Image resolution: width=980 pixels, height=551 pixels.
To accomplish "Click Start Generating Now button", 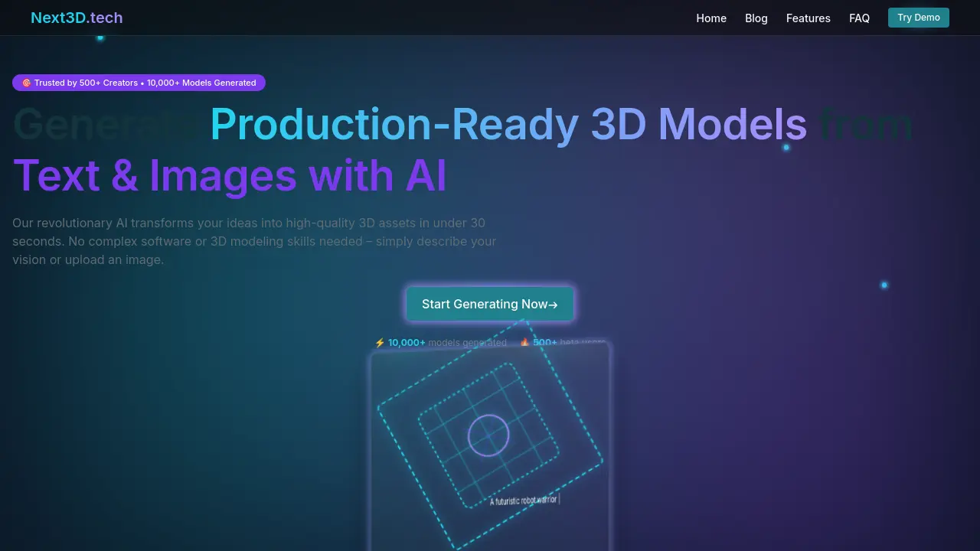I will (x=490, y=304).
